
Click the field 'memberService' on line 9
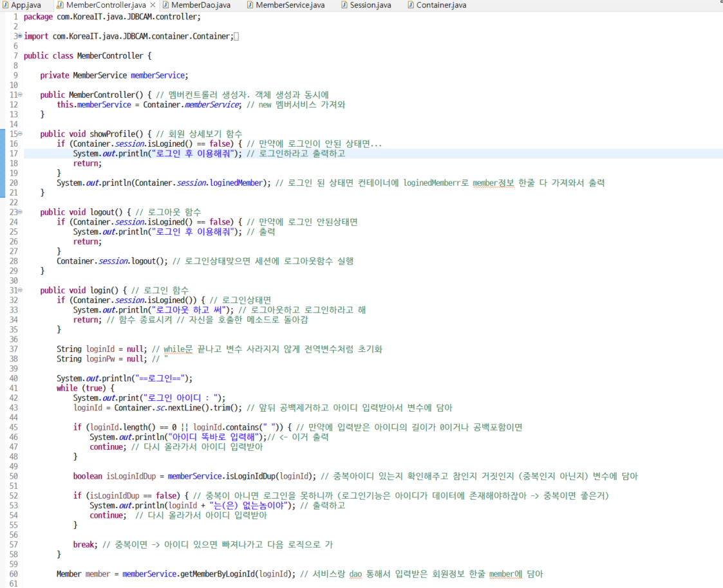pos(158,75)
